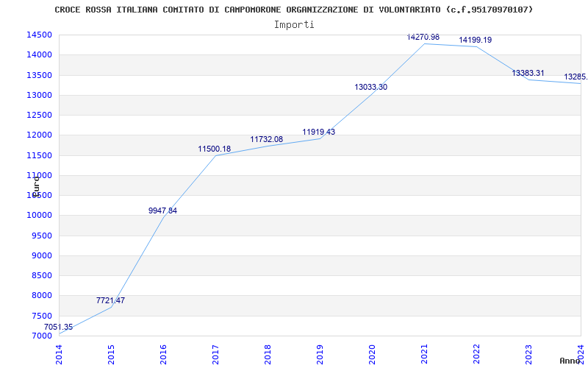588x368 pixels.
Task: Click y-axis value 13500
Action: pos(39,75)
